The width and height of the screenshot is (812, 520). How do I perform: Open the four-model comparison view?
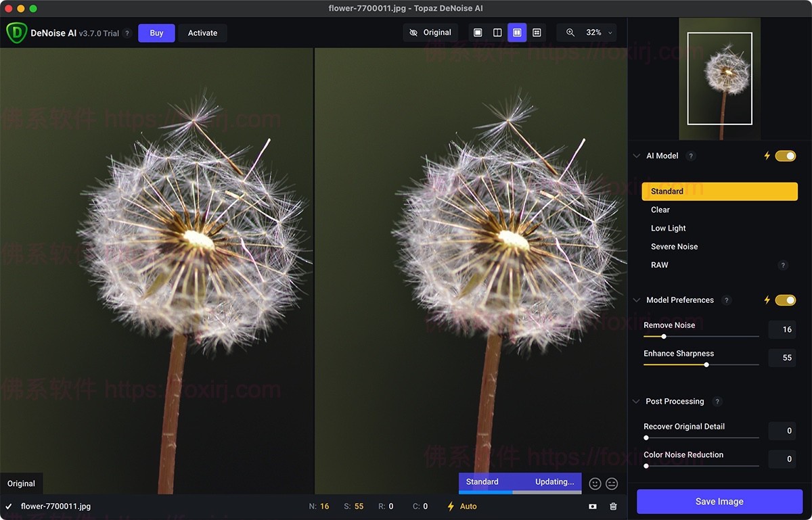537,32
